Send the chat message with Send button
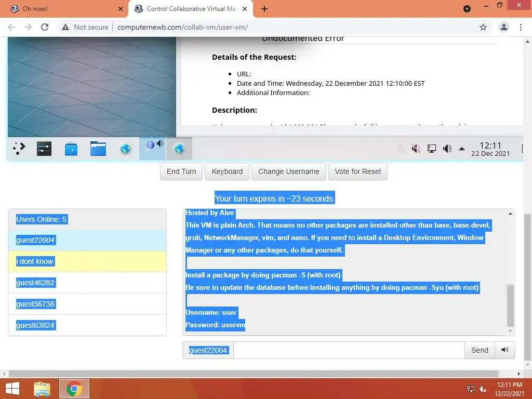The image size is (532, 399). [x=480, y=350]
